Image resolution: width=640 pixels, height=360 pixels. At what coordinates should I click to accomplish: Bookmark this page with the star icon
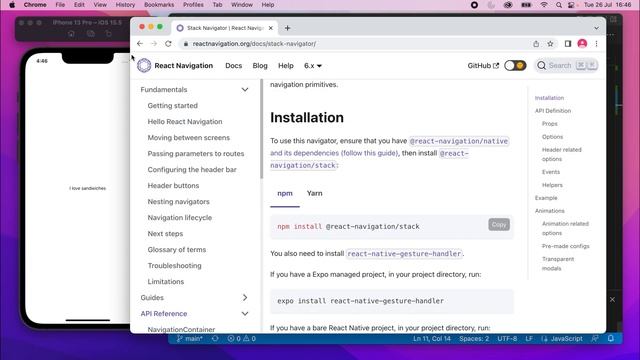coord(550,44)
